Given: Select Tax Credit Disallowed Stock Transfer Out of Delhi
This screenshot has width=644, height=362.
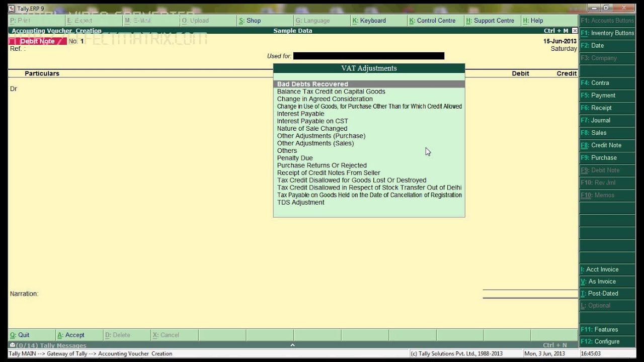Looking at the screenshot, I should coord(369,188).
